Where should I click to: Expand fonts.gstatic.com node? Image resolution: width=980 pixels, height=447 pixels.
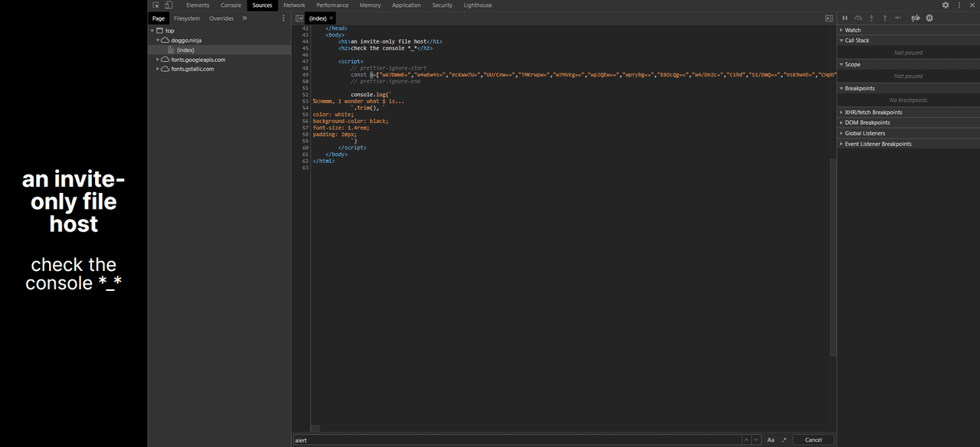coord(158,69)
